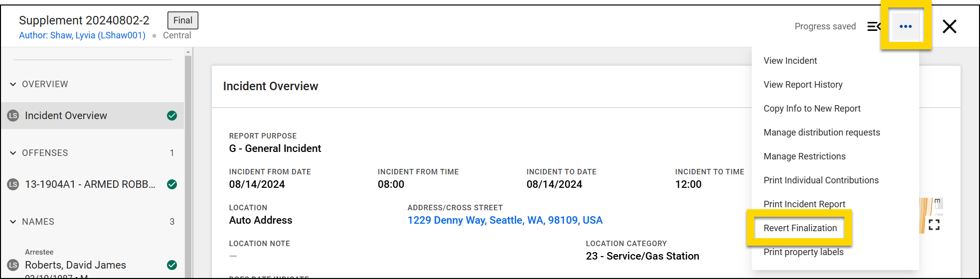The height and width of the screenshot is (279, 980).
Task: Click LS avatar beside Roberts, David James
Action: click(x=13, y=265)
